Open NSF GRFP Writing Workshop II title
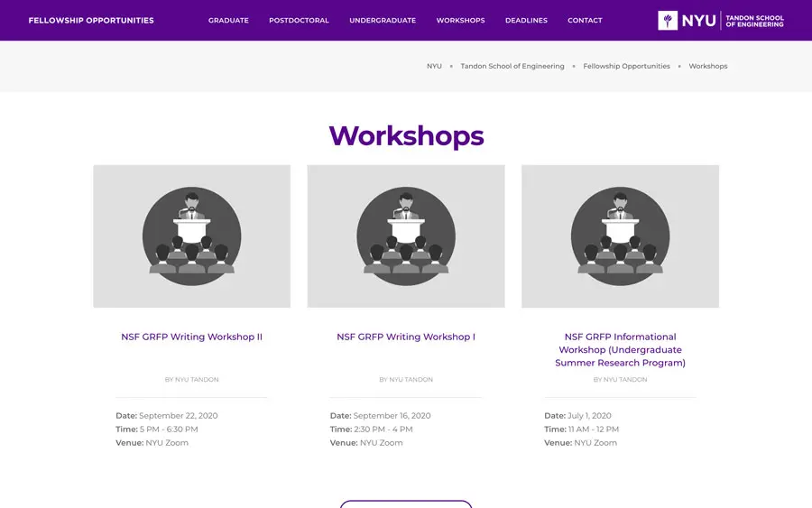This screenshot has width=812, height=508. 191,337
